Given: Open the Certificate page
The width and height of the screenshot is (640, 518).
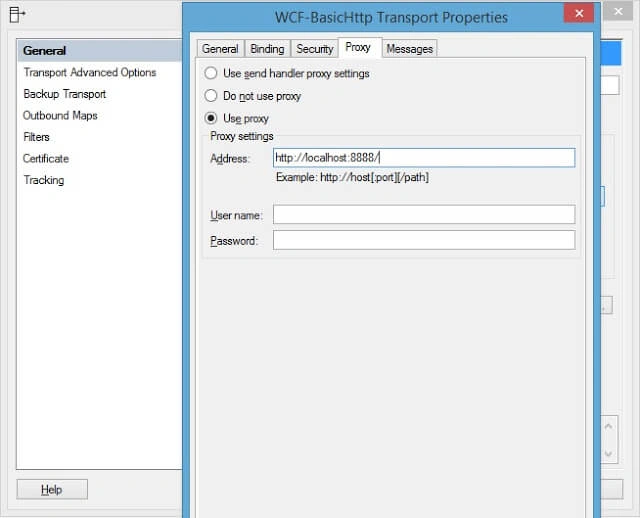Looking at the screenshot, I should tap(46, 158).
